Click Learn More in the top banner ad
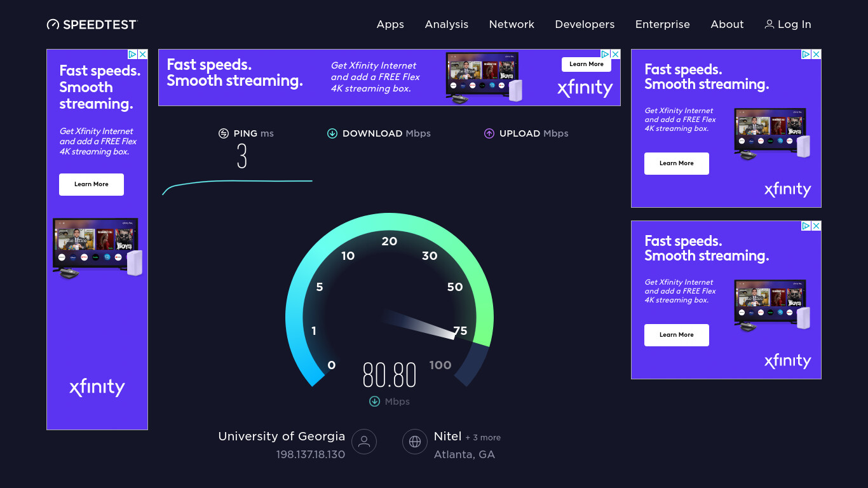The image size is (868, 488). tap(587, 64)
